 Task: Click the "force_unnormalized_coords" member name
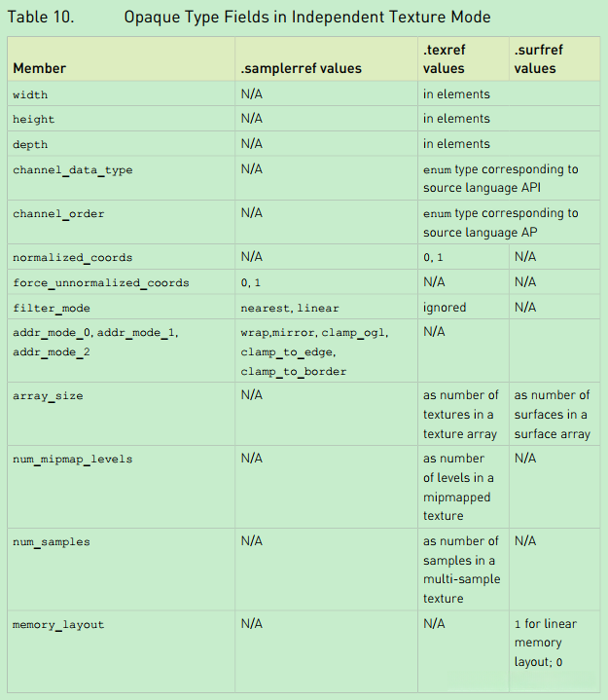tap(100, 283)
